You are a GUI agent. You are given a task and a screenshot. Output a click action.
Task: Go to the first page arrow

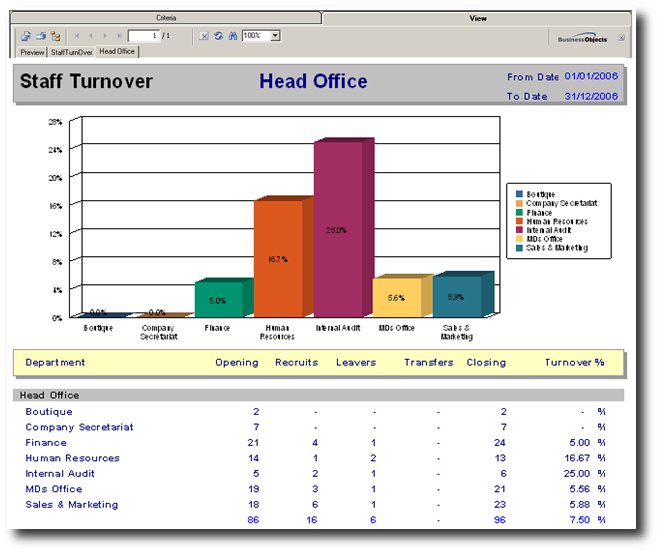[x=77, y=36]
